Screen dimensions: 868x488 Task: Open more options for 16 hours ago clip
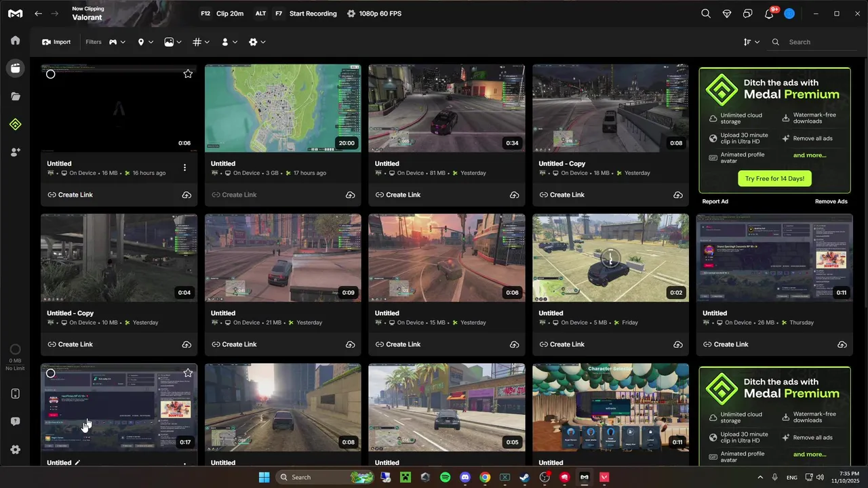[184, 167]
